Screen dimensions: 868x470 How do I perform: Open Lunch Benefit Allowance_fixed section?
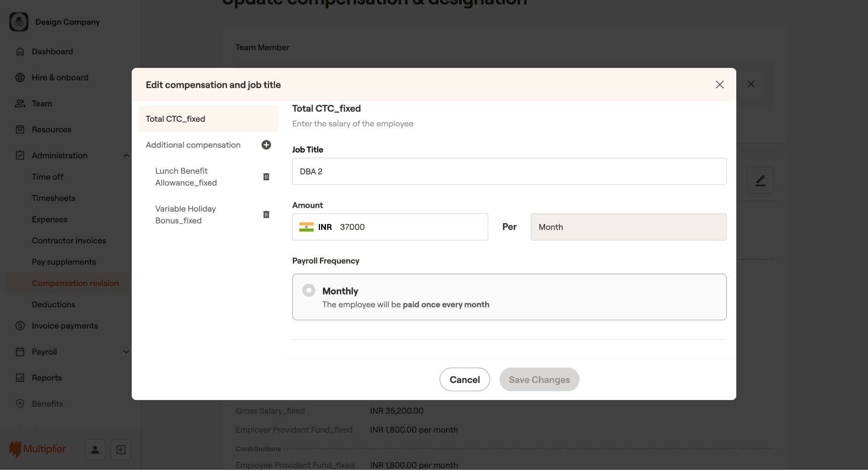click(x=186, y=177)
